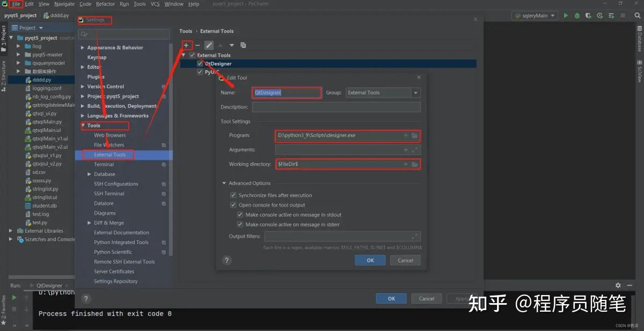Open the Refactor menu

tap(105, 4)
